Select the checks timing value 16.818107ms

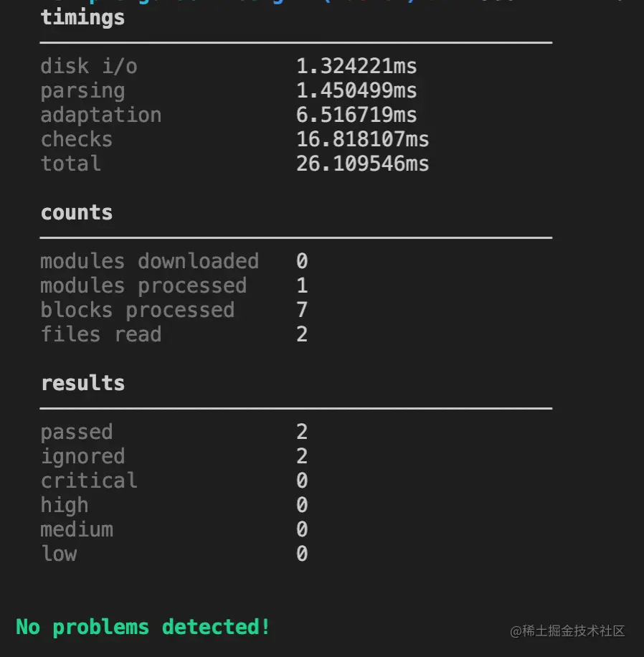point(362,139)
